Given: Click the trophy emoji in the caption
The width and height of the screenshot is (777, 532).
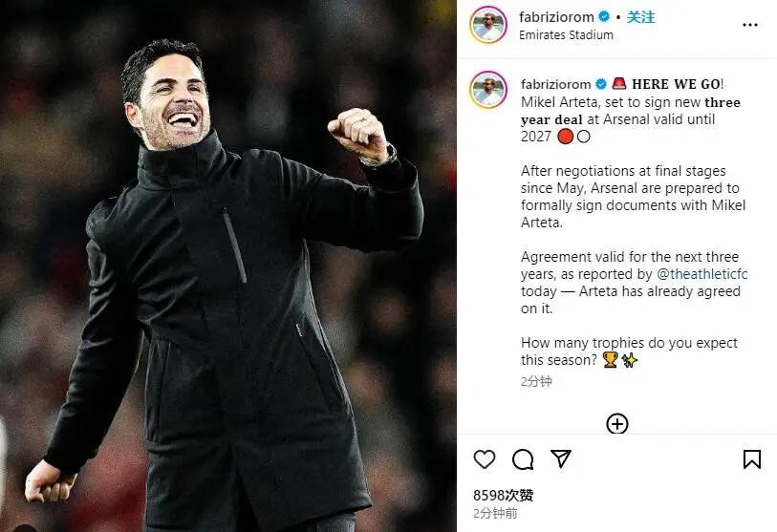Looking at the screenshot, I should pos(610,360).
